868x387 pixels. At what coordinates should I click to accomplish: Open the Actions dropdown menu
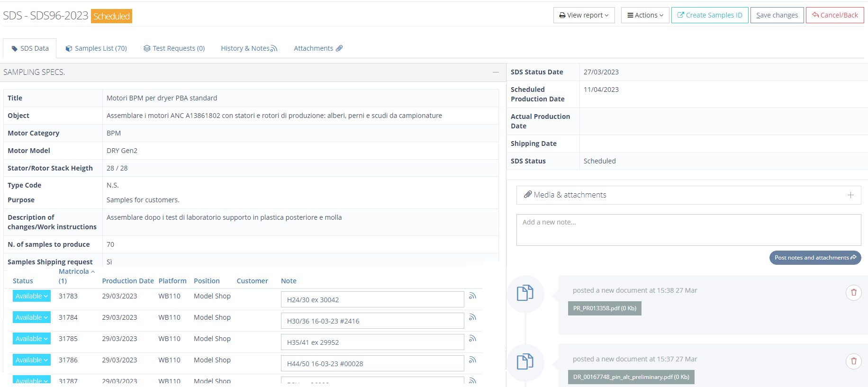click(645, 15)
